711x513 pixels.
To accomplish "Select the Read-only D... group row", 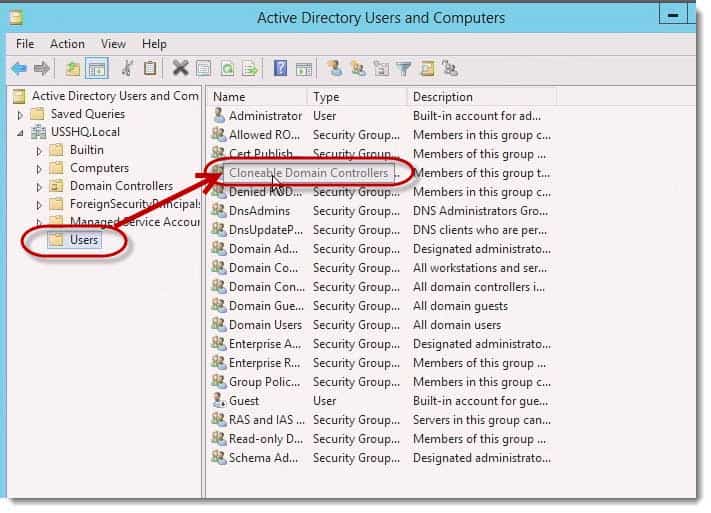I will (x=381, y=439).
